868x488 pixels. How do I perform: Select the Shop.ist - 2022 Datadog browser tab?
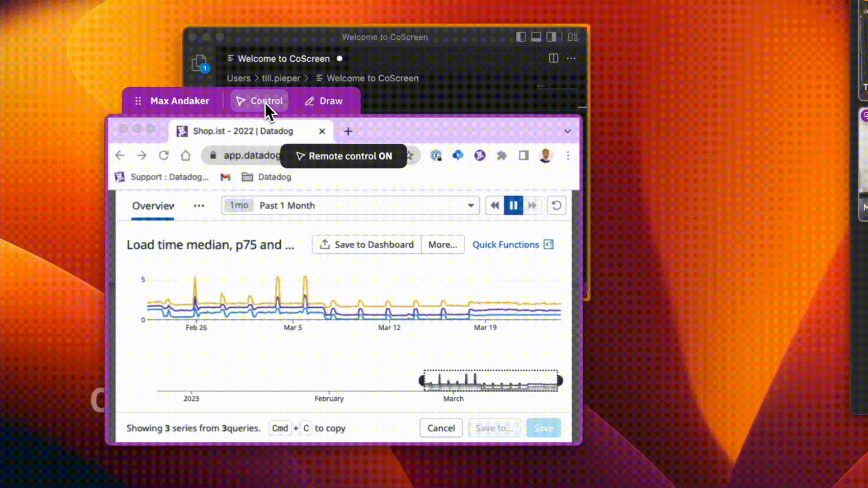tap(251, 131)
